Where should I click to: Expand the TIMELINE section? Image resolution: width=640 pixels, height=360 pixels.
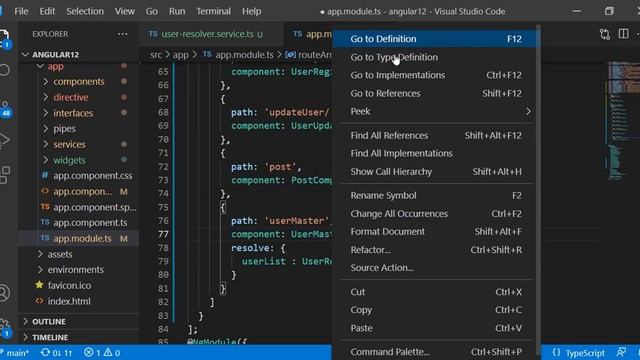pos(79,338)
